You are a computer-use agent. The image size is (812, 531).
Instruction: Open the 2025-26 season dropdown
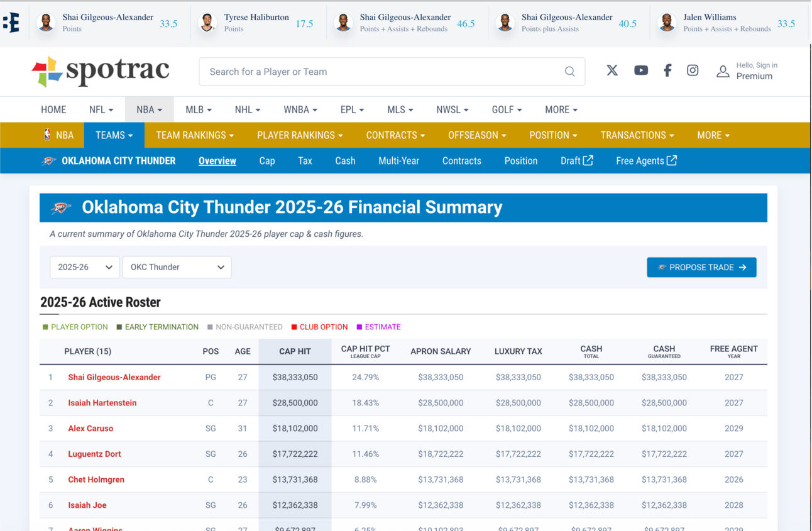click(85, 267)
